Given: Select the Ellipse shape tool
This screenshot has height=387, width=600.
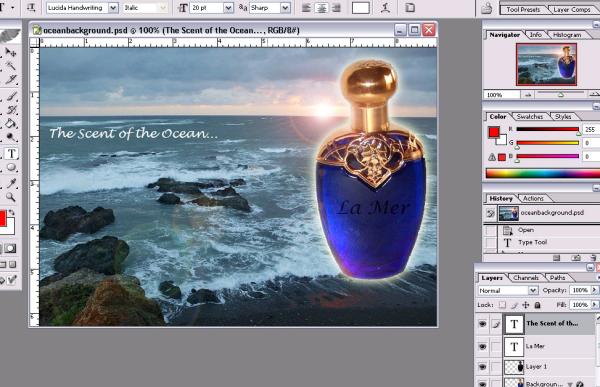Looking at the screenshot, I should [11, 168].
